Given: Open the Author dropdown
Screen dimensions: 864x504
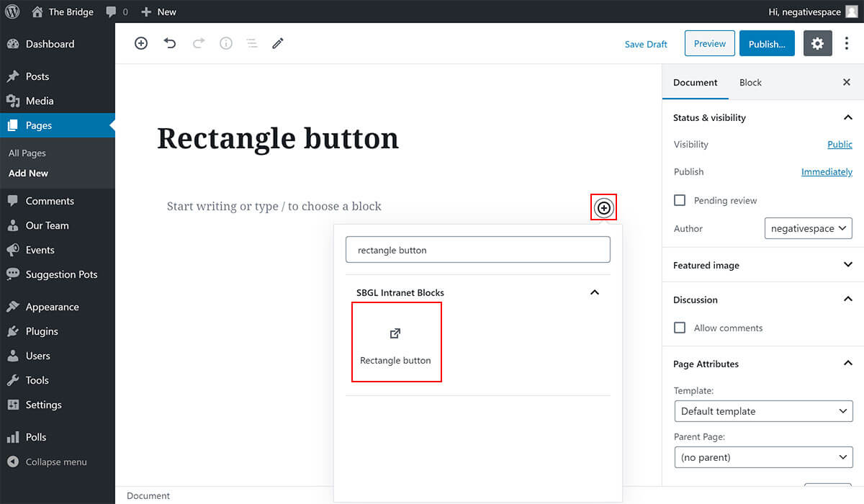Looking at the screenshot, I should 808,228.
